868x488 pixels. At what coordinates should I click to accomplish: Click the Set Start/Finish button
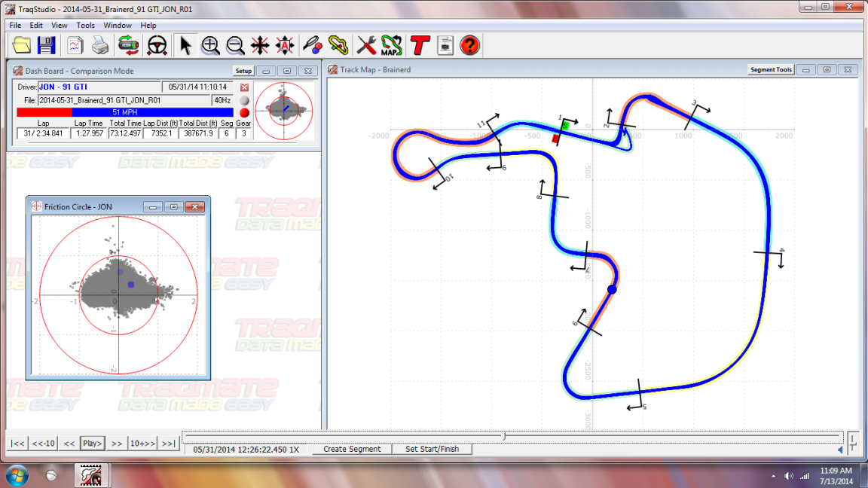(432, 450)
